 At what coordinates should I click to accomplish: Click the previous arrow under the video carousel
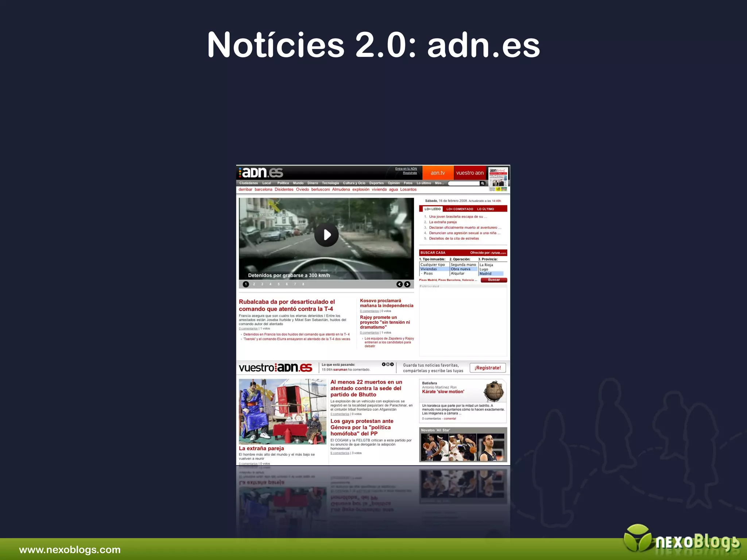(x=399, y=284)
